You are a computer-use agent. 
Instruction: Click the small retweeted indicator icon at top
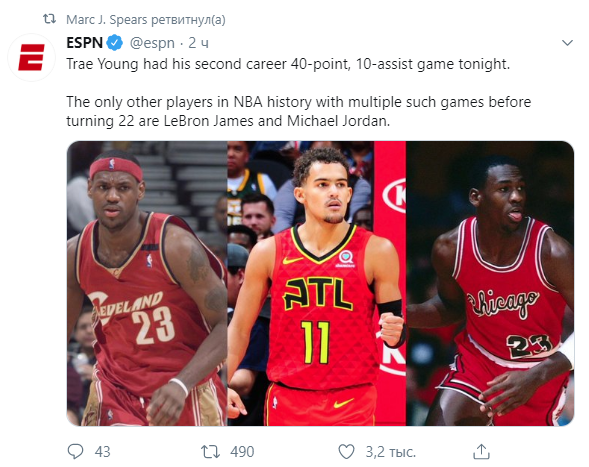point(50,19)
